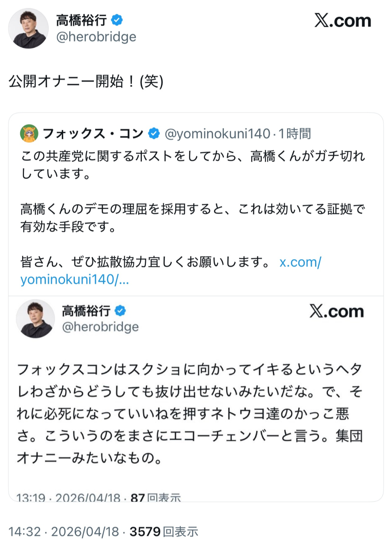Screen dimensions: 392x539
Task: Click the 87 回表示 view count
Action: pos(155,497)
